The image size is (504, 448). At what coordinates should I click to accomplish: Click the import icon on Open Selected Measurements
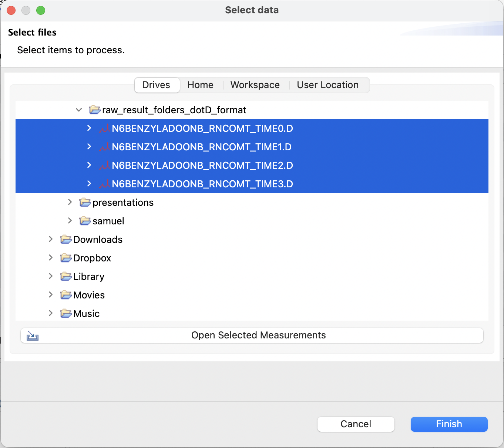33,336
